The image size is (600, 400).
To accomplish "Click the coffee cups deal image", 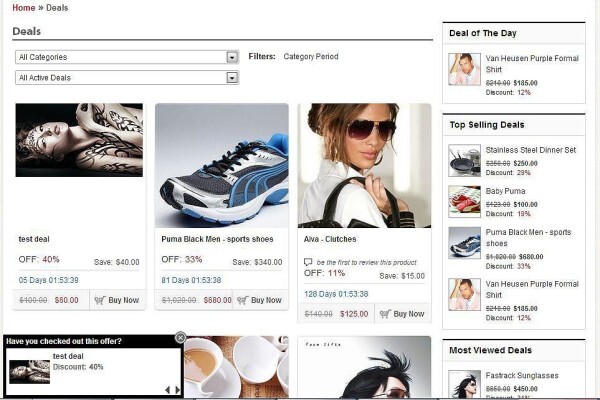I will (236, 367).
